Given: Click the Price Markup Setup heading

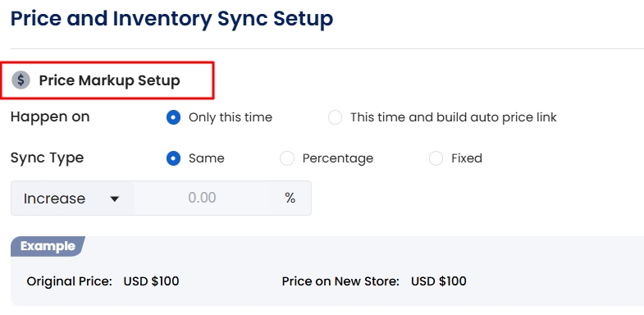Looking at the screenshot, I should [x=109, y=80].
